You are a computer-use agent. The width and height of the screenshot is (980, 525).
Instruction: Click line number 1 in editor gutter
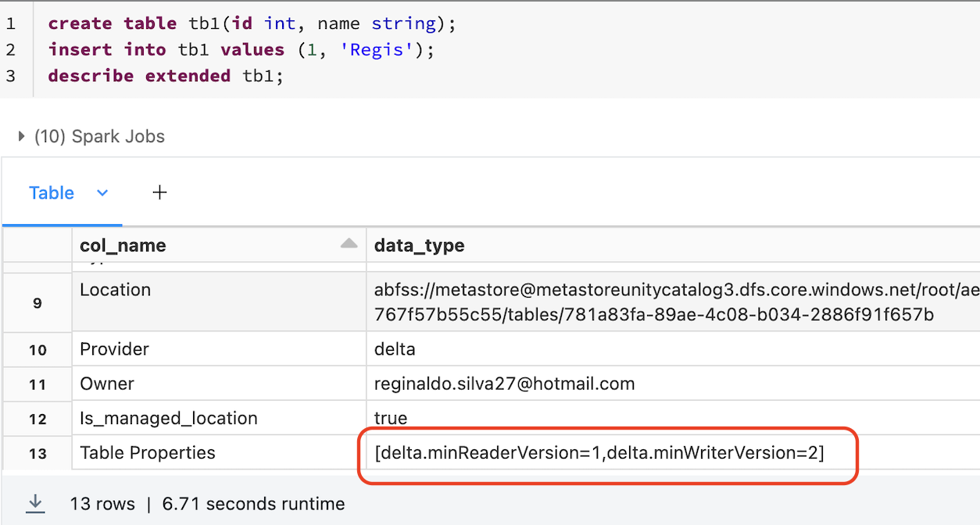11,23
